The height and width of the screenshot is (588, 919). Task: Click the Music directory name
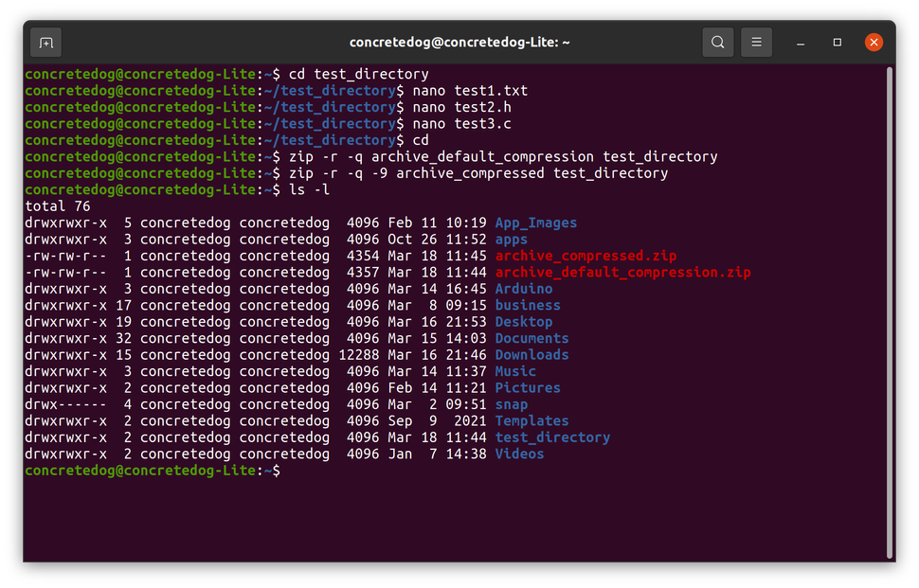tap(514, 371)
